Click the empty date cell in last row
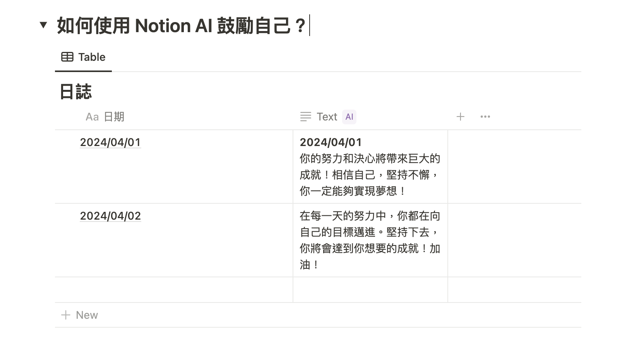 pos(174,290)
